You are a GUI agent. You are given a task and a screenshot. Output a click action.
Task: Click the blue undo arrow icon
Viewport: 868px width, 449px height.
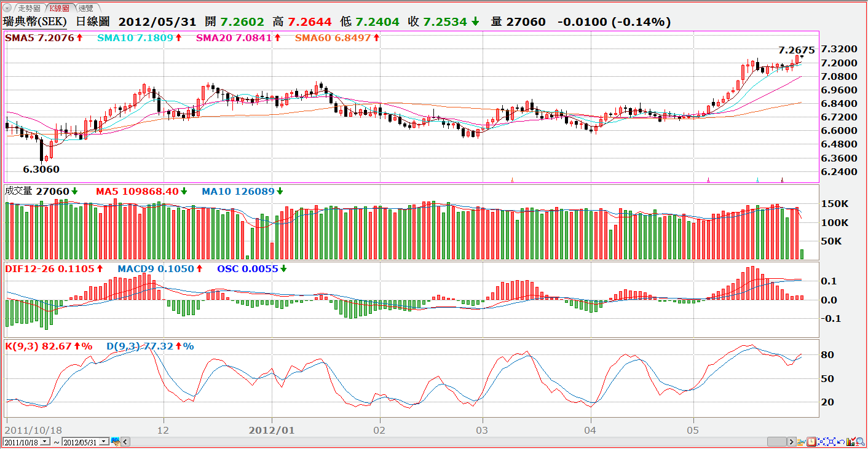pos(841,442)
